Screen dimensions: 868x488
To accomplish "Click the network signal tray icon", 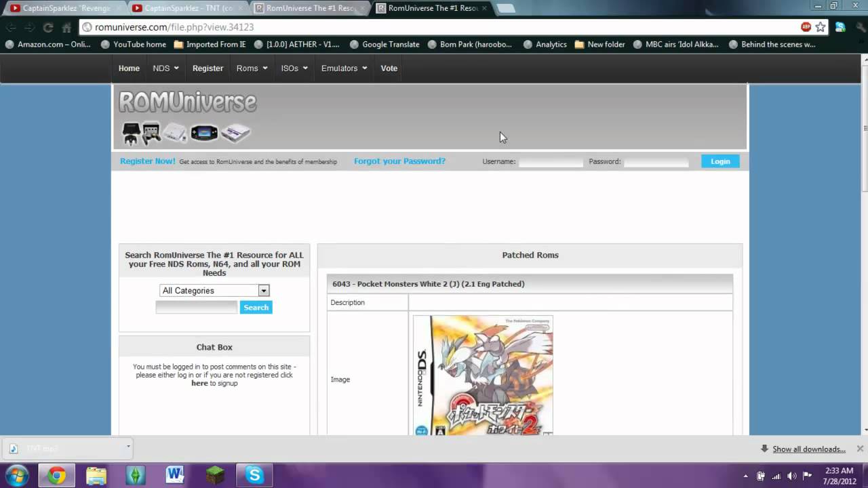I will pyautogui.click(x=776, y=476).
